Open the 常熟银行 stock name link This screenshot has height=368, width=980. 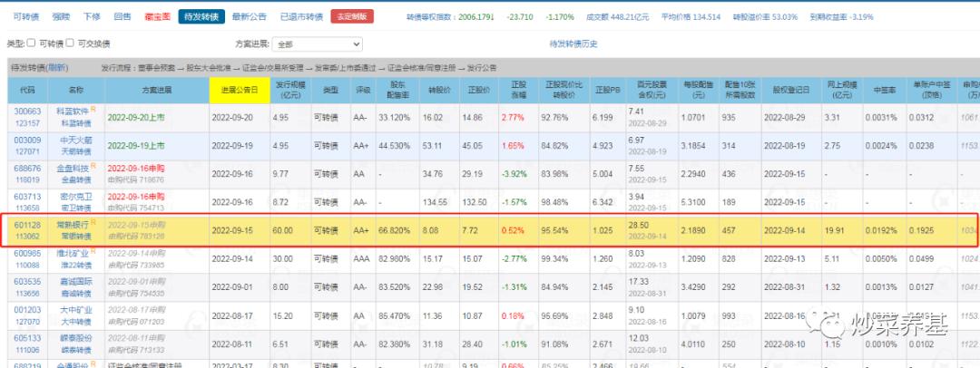(73, 224)
